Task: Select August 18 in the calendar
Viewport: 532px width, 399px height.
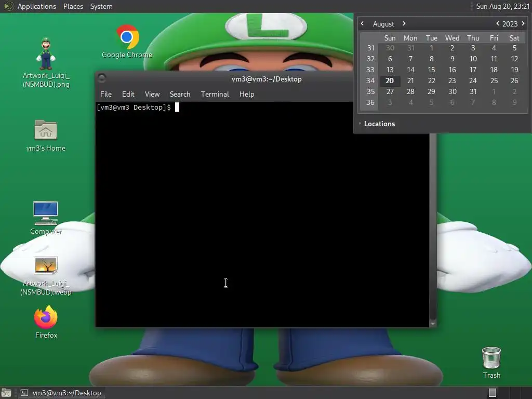Action: [494, 70]
